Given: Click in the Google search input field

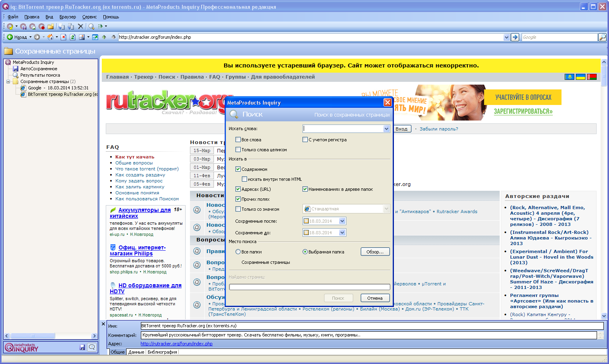Looking at the screenshot, I should 559,37.
